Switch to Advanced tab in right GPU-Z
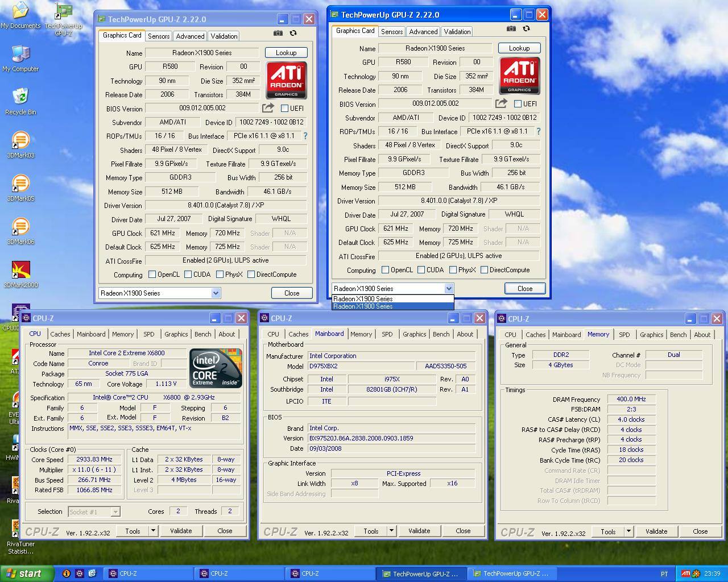 (423, 31)
